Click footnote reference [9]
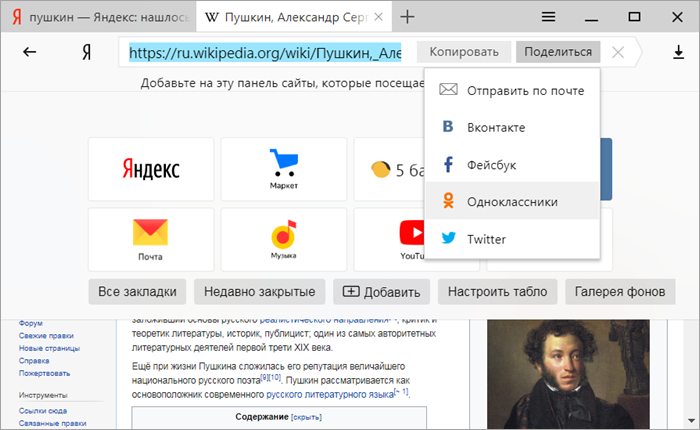Viewport: 700px width, 430px height. coord(264,377)
